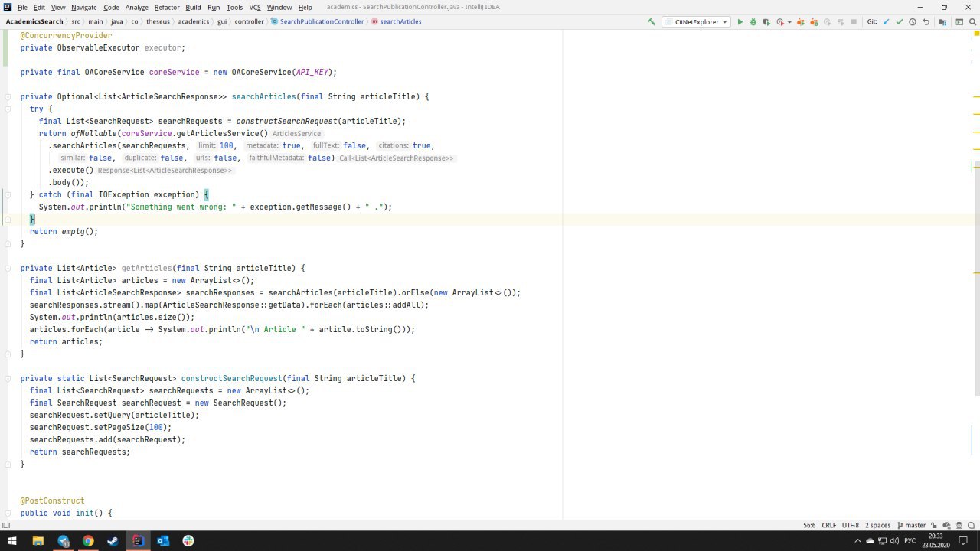Image resolution: width=980 pixels, height=551 pixels.
Task: Click SearchPublicationController breadcrumb
Action: [x=317, y=22]
